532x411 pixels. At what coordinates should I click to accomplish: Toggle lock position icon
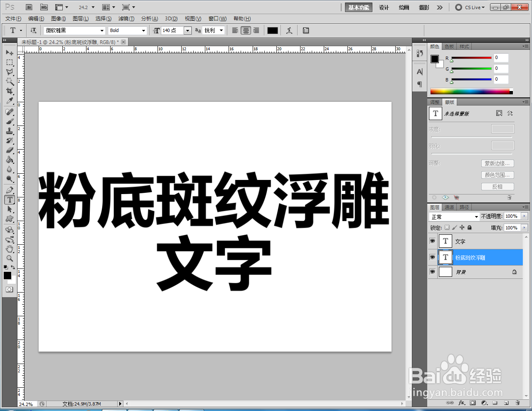coord(462,227)
